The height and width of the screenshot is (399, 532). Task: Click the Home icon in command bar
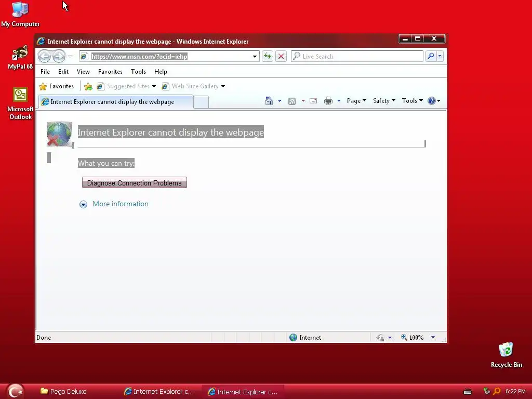coord(269,101)
